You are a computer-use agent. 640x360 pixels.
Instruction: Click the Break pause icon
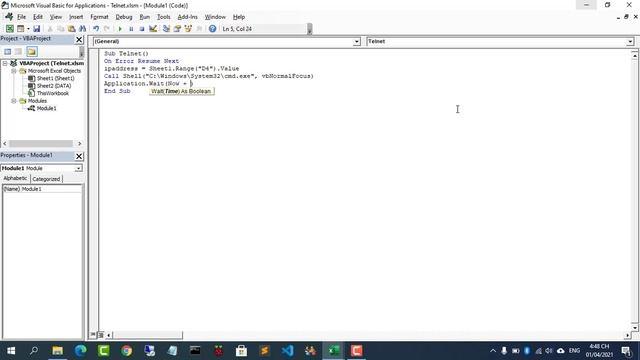point(131,29)
